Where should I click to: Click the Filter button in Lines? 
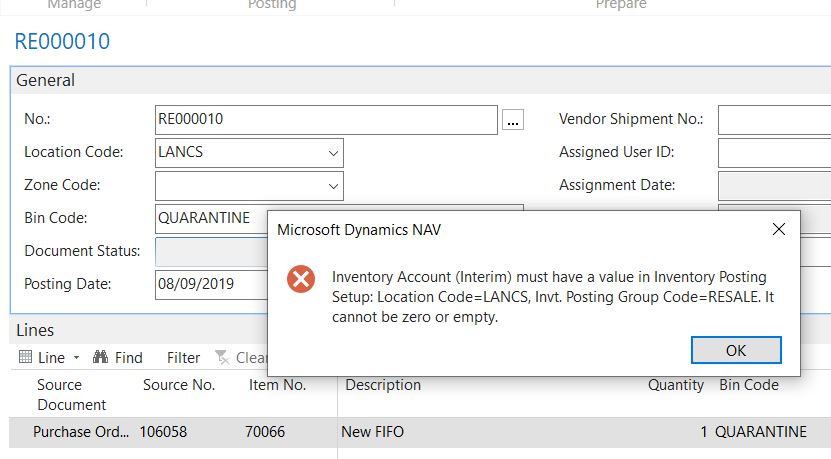tap(183, 357)
